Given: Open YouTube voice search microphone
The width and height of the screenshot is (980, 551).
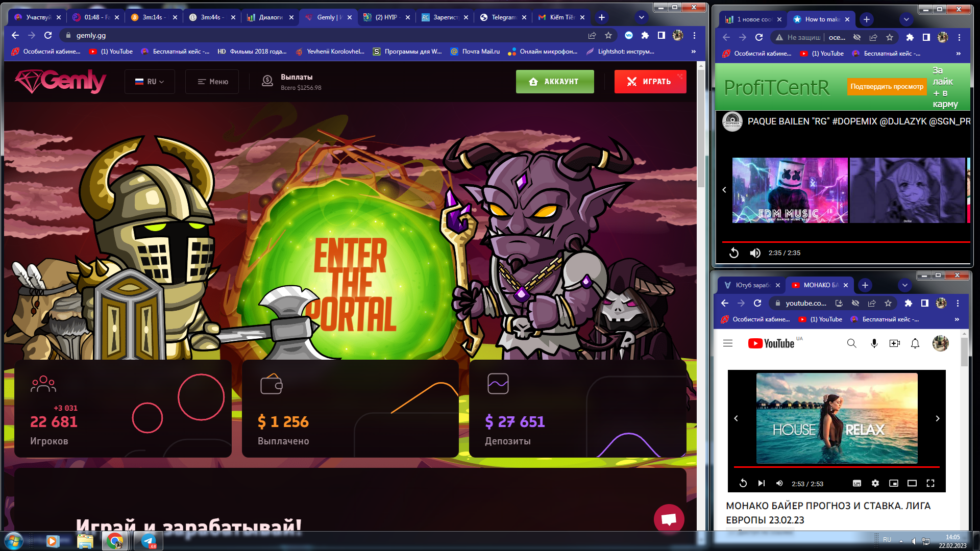Looking at the screenshot, I should pos(874,343).
